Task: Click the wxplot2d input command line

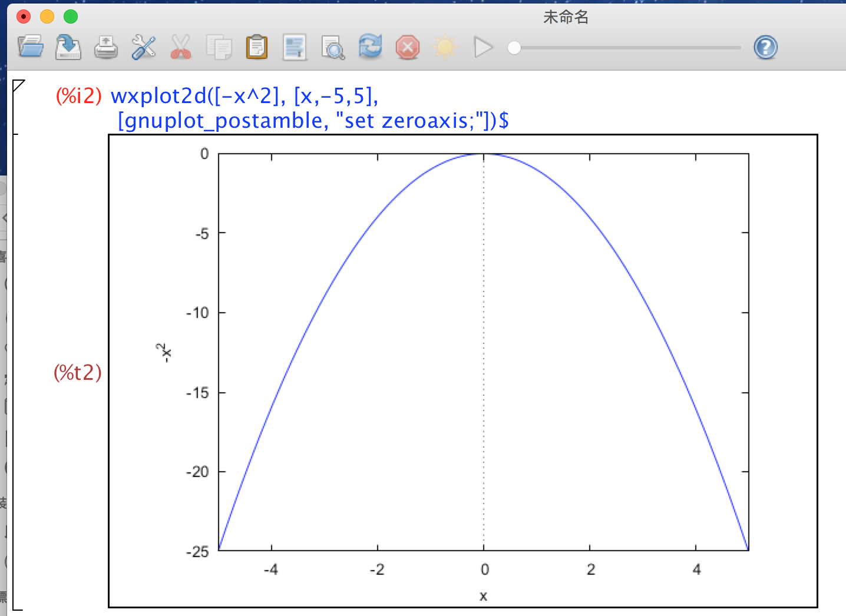Action: tap(244, 95)
